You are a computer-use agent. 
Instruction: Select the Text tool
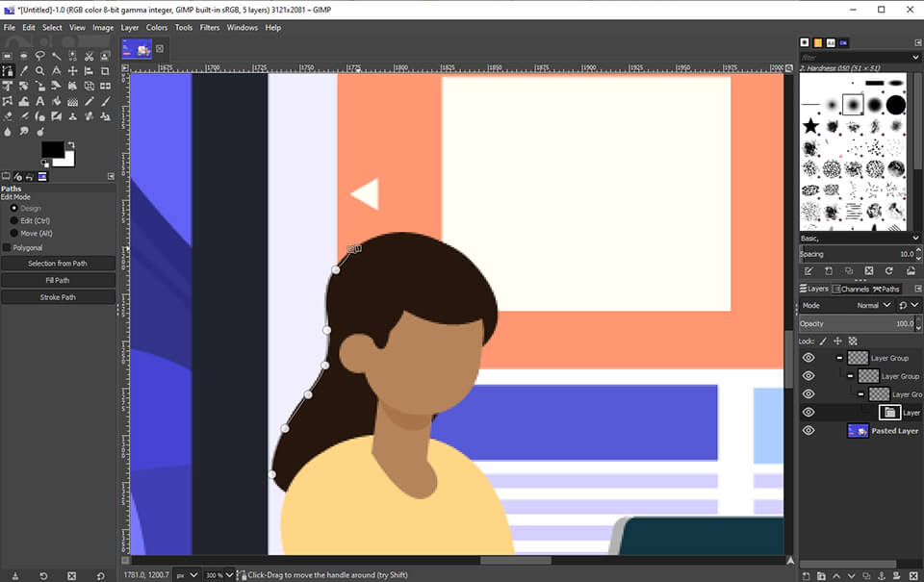40,101
